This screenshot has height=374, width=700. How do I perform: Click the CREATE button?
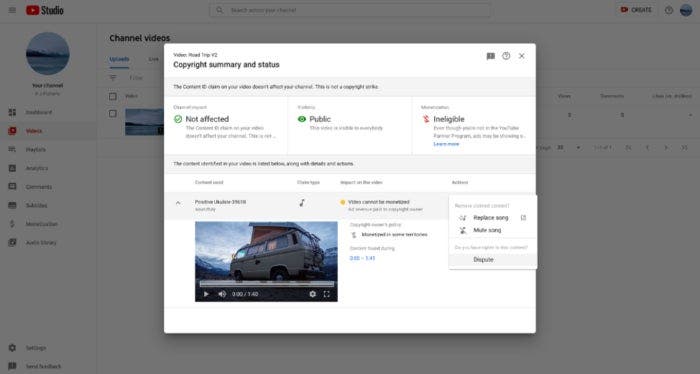point(636,10)
